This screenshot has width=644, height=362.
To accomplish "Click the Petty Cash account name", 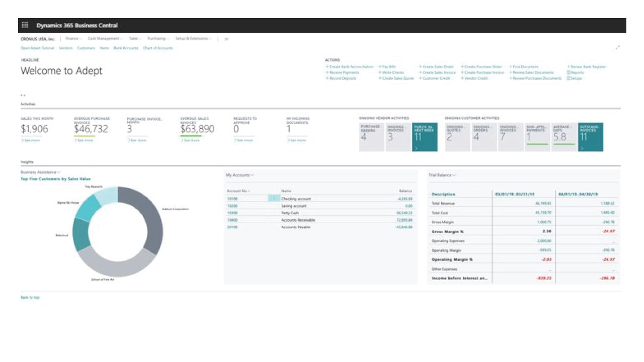I will coord(290,213).
